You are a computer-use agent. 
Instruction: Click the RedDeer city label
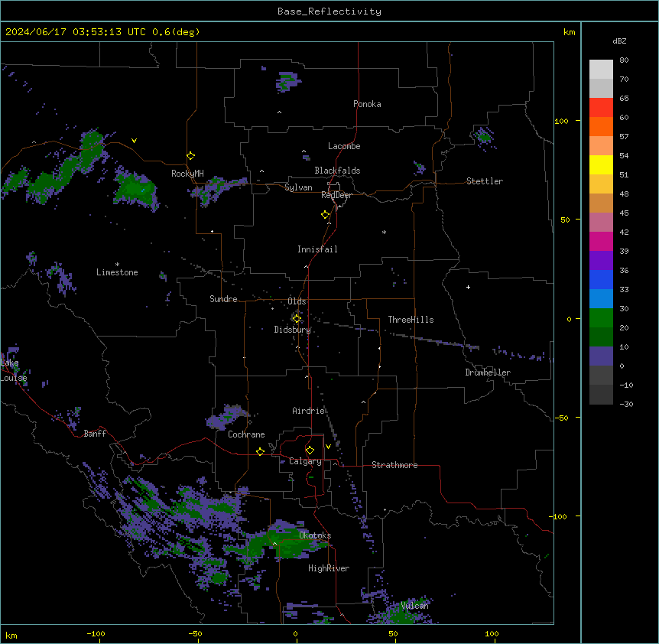coord(336,195)
